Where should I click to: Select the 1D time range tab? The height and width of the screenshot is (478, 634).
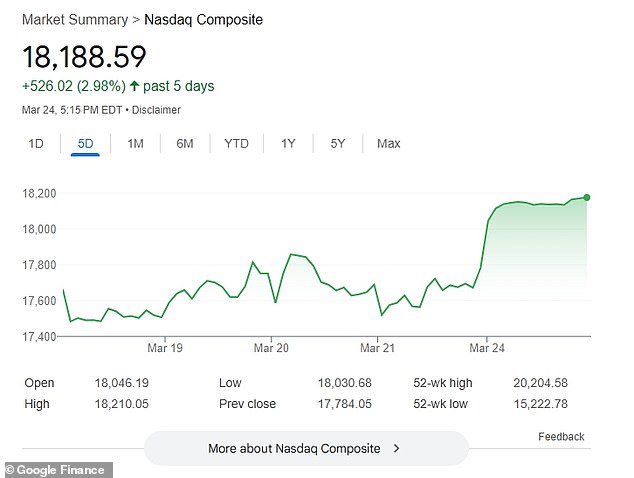click(36, 144)
